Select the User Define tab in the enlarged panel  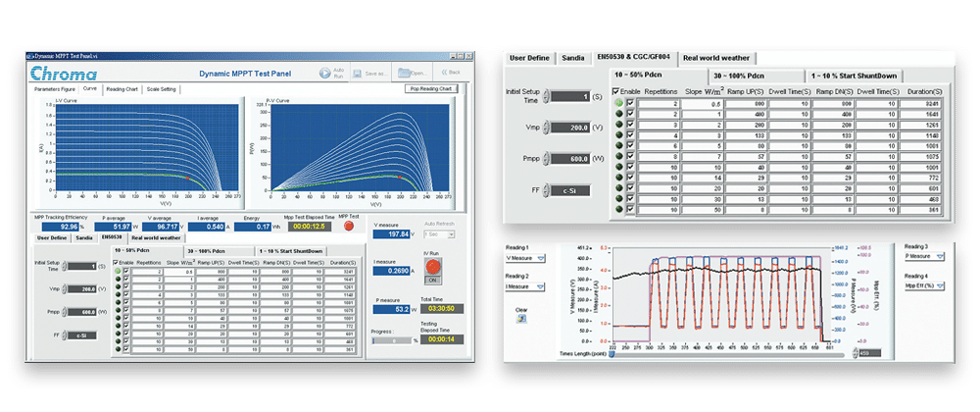[x=530, y=58]
